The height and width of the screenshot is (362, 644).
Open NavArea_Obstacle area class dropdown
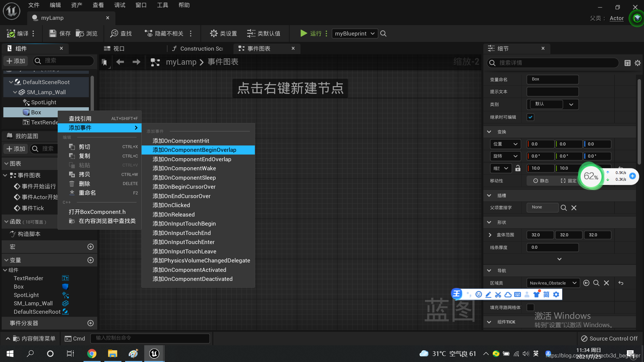(x=553, y=283)
